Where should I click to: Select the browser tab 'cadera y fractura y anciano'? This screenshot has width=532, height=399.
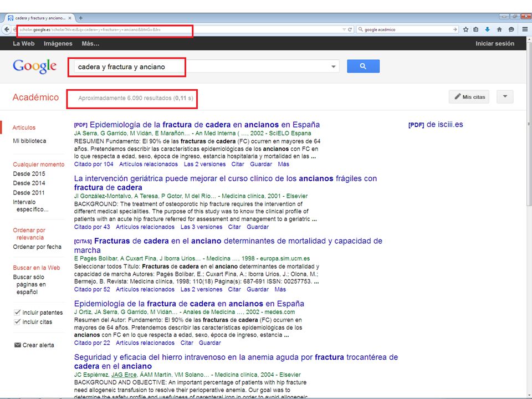(39, 18)
